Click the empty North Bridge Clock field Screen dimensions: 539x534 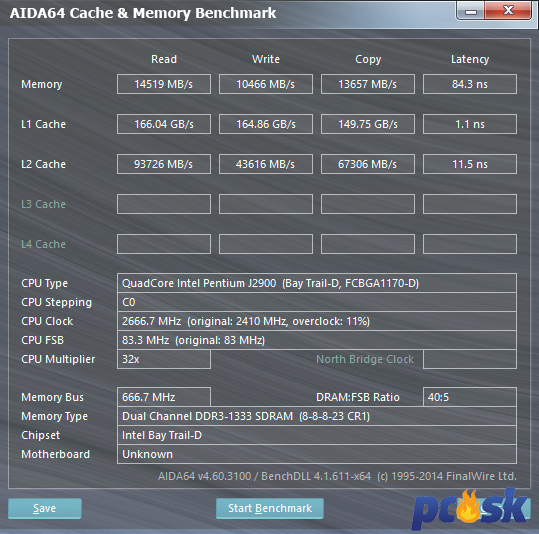point(470,359)
